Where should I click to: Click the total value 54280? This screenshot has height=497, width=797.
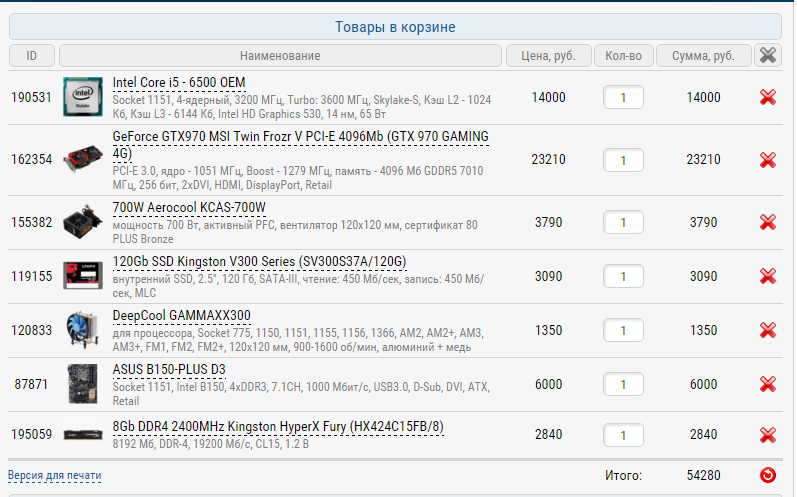tap(703, 476)
